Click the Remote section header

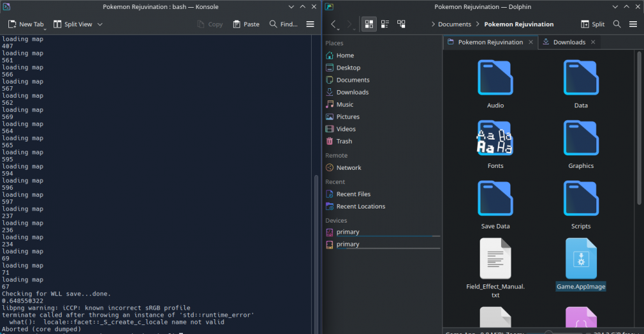pyautogui.click(x=336, y=156)
